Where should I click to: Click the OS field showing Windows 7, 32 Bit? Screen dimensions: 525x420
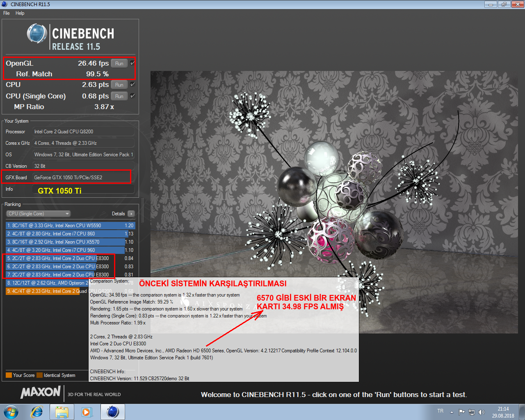point(83,155)
